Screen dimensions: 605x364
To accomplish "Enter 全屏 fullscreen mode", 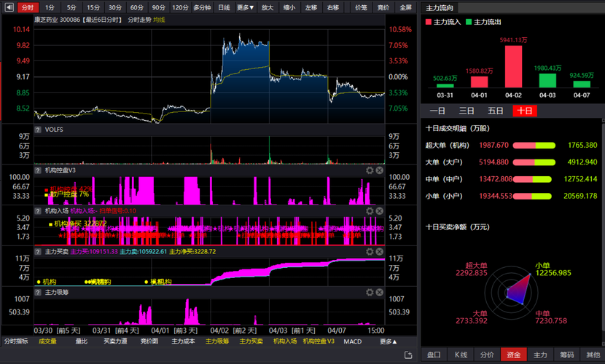I will coord(405,7).
